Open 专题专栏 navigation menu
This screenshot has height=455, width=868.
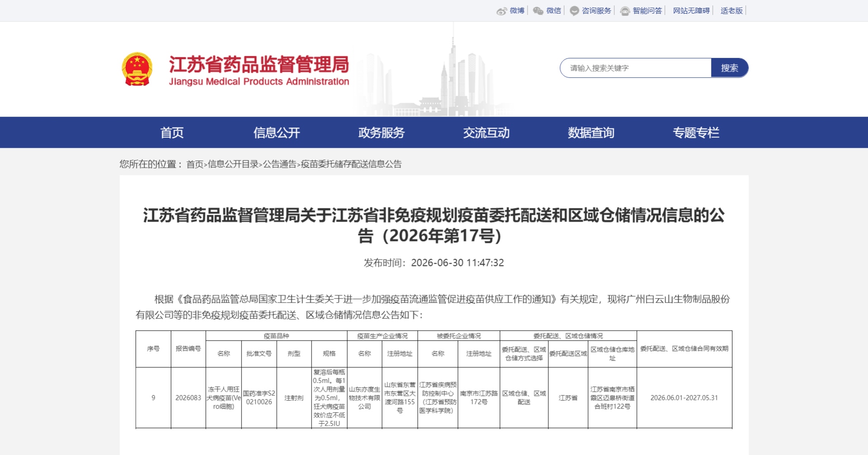coord(696,133)
